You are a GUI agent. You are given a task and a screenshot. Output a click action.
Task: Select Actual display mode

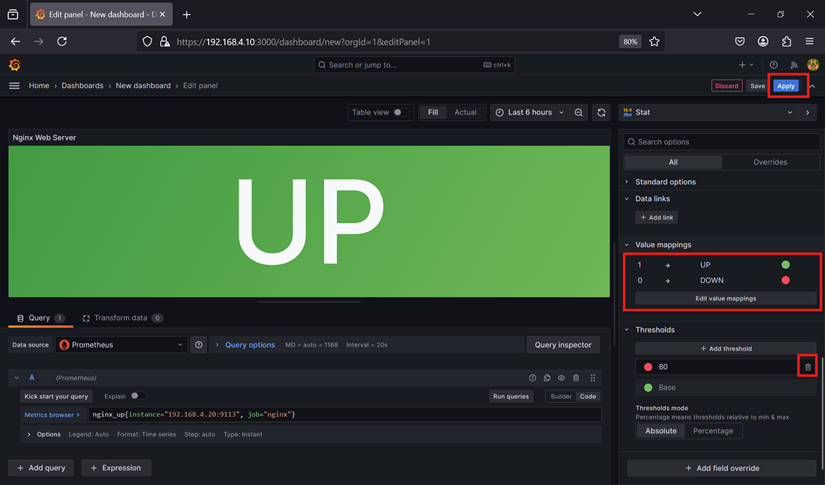tap(465, 113)
